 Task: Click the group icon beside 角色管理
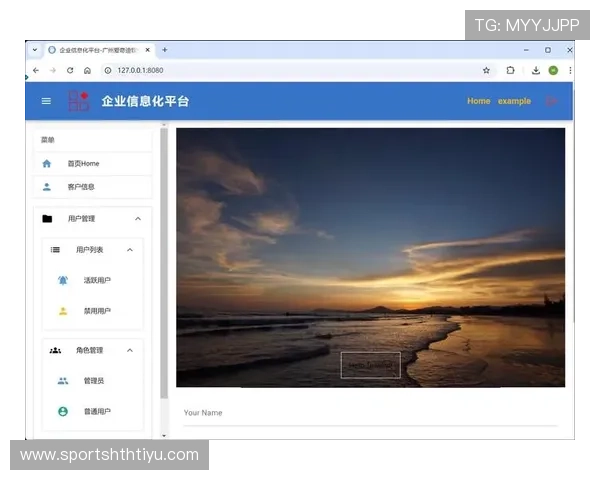tap(55, 350)
